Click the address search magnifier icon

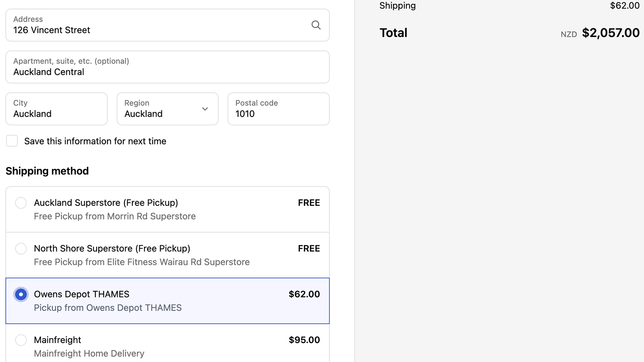[x=316, y=25]
